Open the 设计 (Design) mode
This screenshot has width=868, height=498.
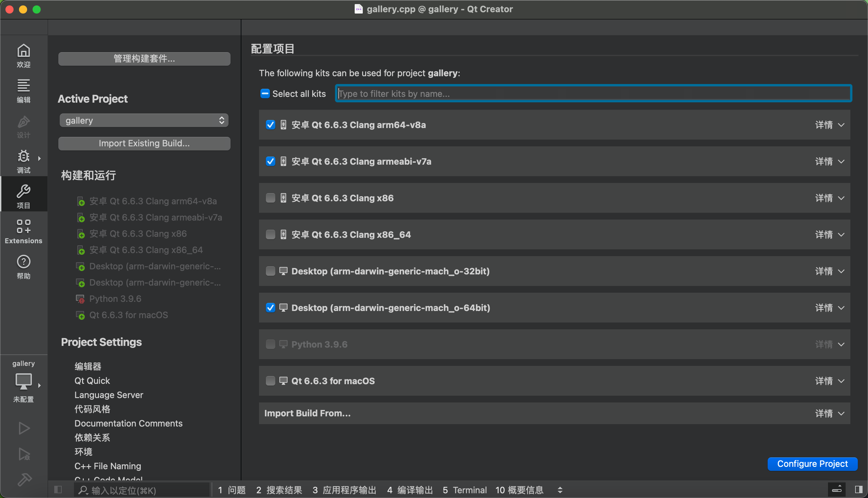[23, 127]
